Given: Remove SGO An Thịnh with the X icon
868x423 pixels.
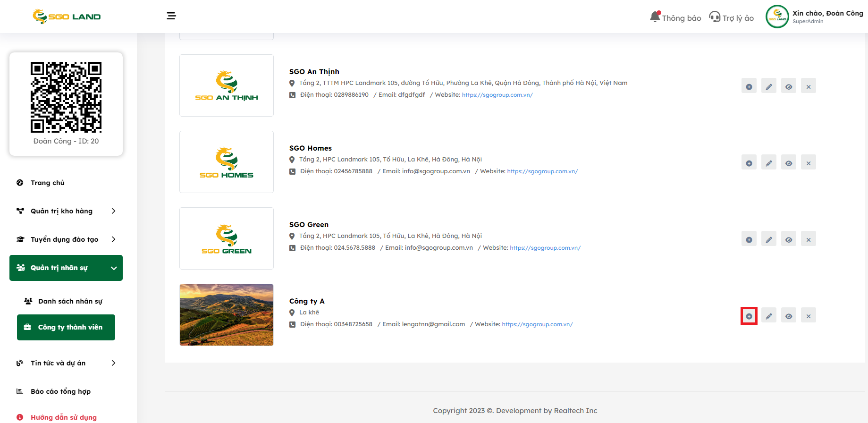Looking at the screenshot, I should coord(808,86).
